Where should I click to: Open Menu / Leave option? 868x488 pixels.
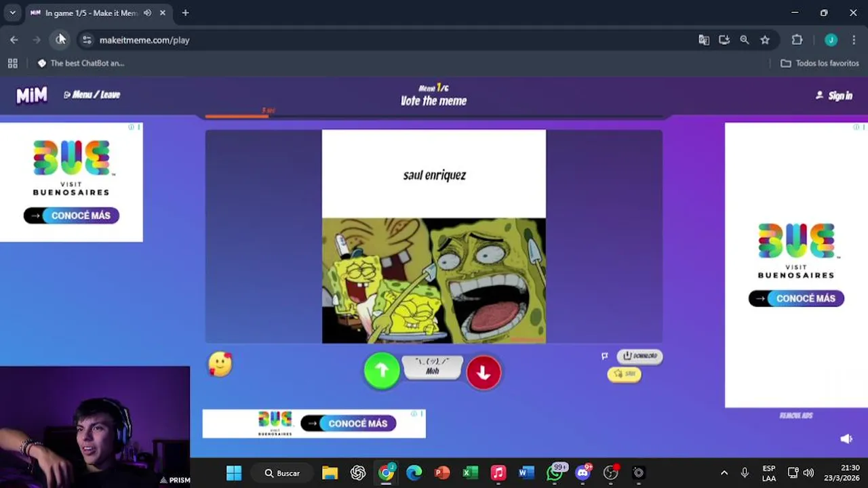tap(92, 95)
